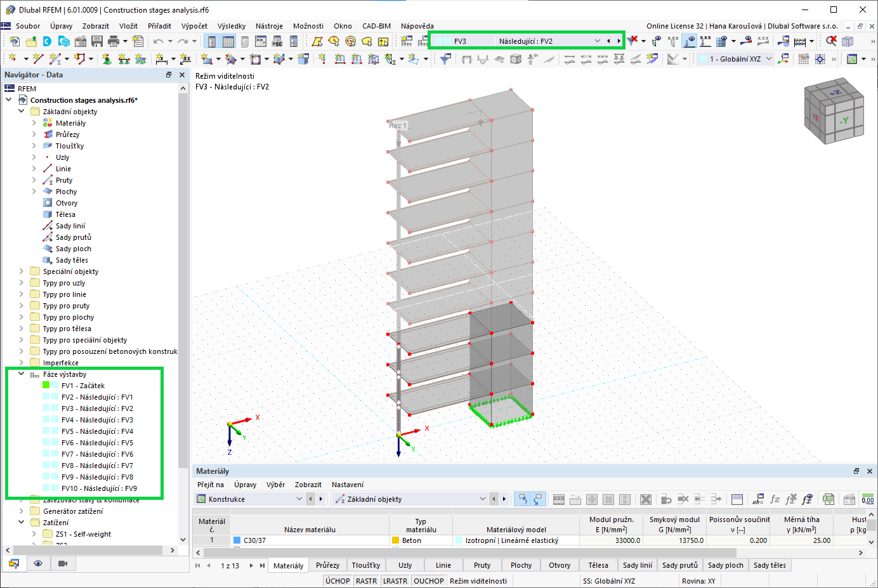Click the green FV1 - Začátek color swatch
The width and height of the screenshot is (878, 588).
46,386
